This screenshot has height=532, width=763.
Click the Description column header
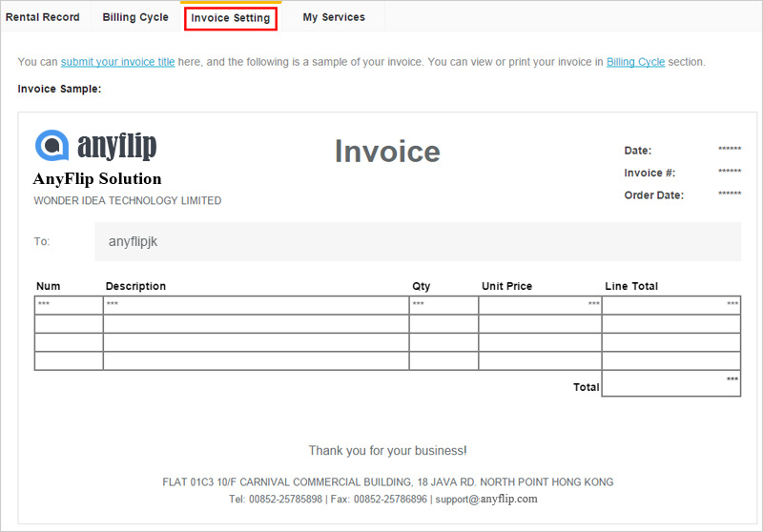point(135,286)
